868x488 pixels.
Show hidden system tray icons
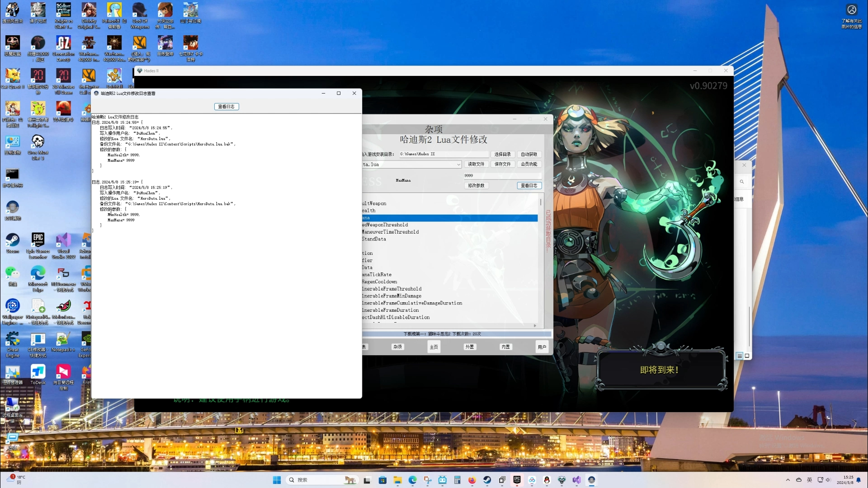coord(788,480)
